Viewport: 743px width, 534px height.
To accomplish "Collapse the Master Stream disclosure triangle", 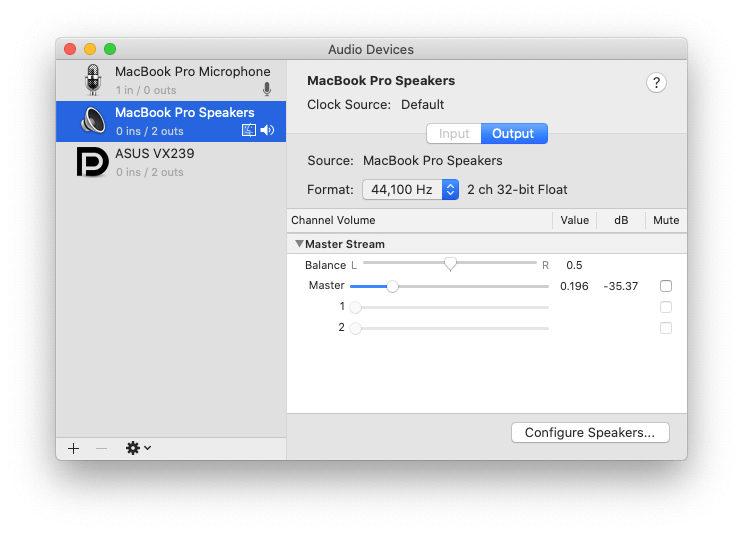I will coord(299,244).
